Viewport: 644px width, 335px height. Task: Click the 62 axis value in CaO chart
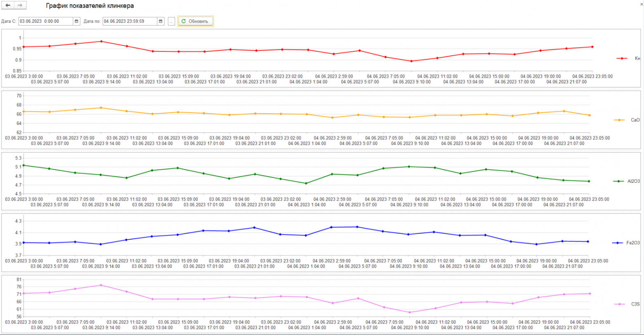[19, 132]
